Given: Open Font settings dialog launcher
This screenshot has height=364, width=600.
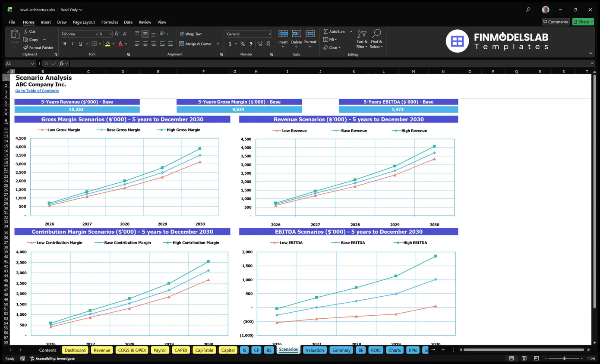Looking at the screenshot, I should point(129,54).
